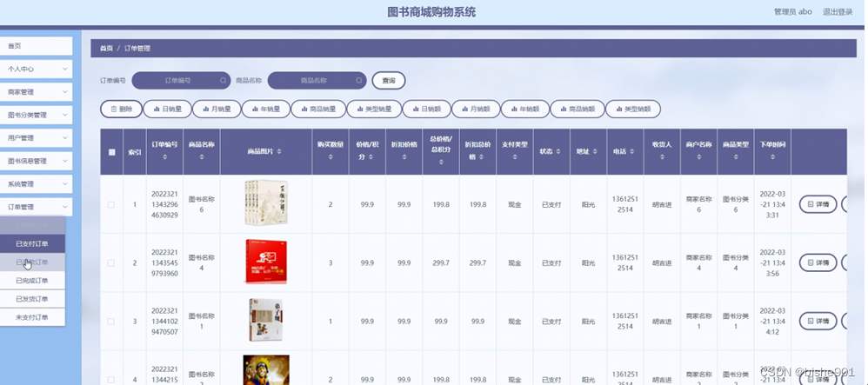The image size is (868, 385).
Task: Sort by 商品类型 column arrows
Action: (736, 157)
